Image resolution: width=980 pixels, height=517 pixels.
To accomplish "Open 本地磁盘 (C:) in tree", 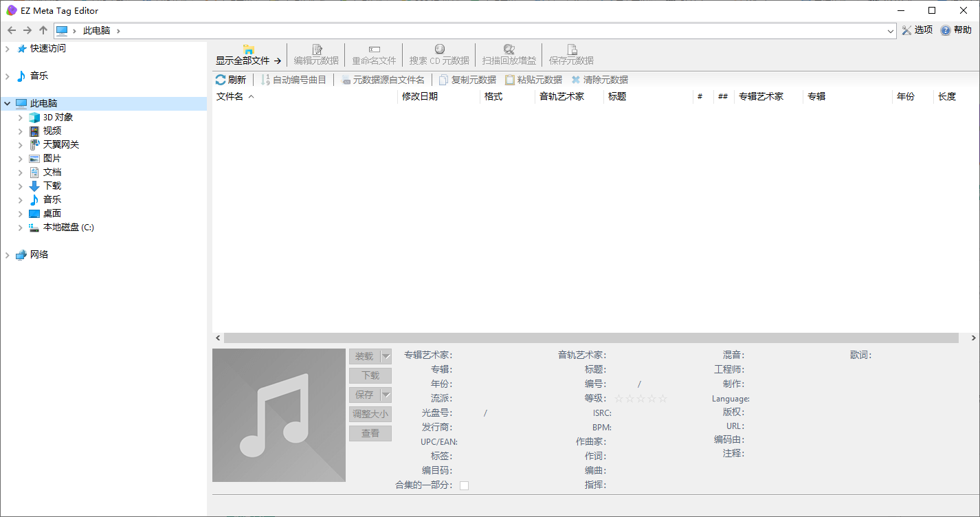I will coord(69,228).
